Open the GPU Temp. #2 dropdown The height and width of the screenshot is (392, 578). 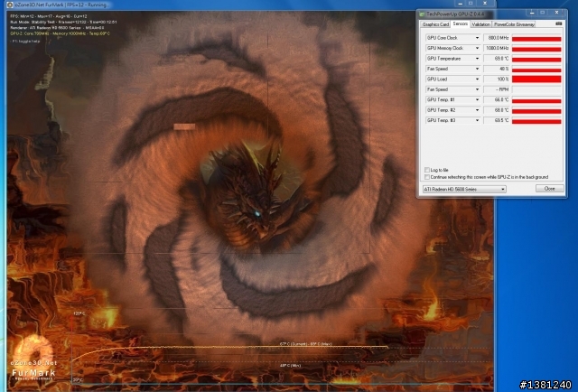(x=477, y=110)
